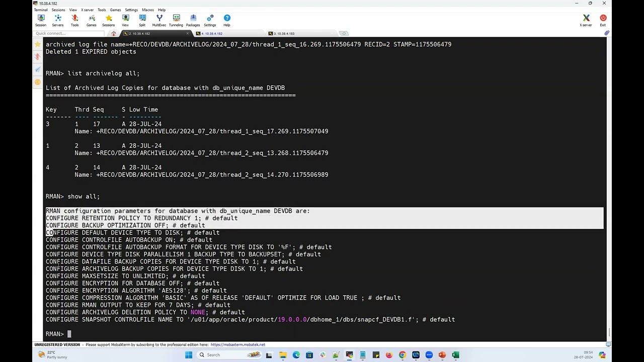This screenshot has height=362, width=644.
Task: Click the ENCRYPTION ALGORITHM 'AES128' line
Action: [136, 291]
